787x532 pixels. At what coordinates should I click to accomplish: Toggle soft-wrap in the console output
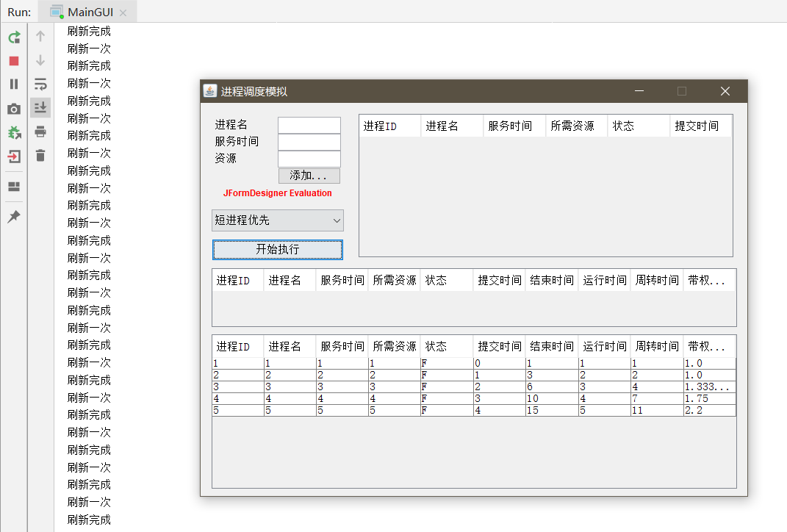click(40, 84)
